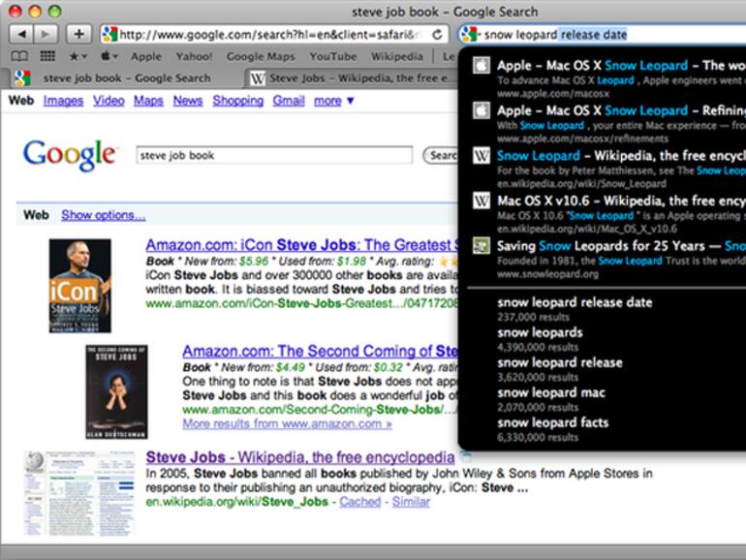Open Google Images link
Screen dimensions: 746x560
63,101
